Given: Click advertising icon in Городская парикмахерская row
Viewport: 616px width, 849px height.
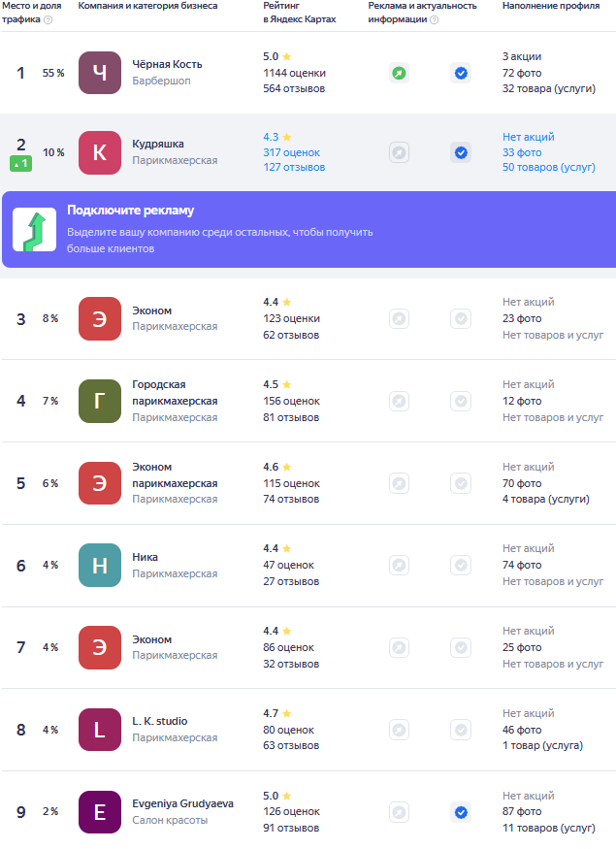Looking at the screenshot, I should [399, 402].
